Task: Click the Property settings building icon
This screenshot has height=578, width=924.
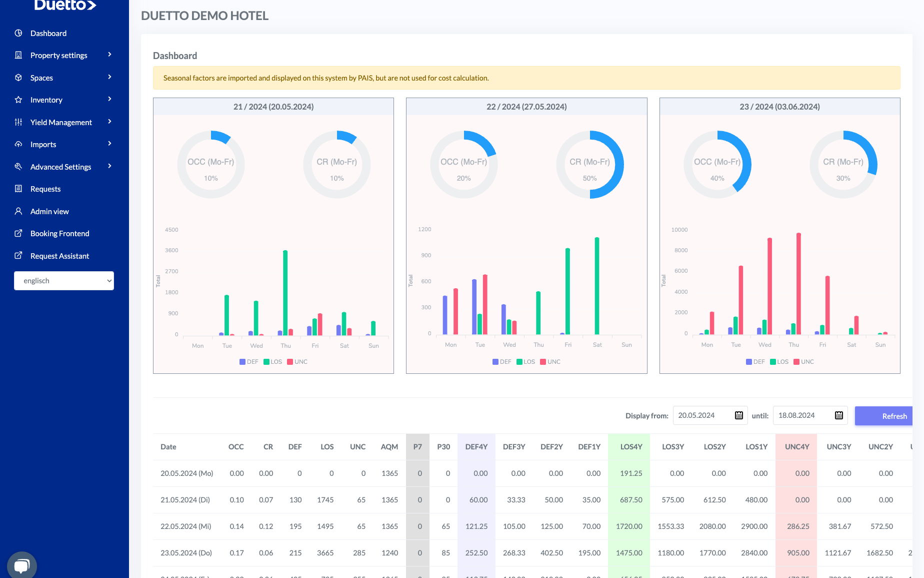Action: coord(18,55)
